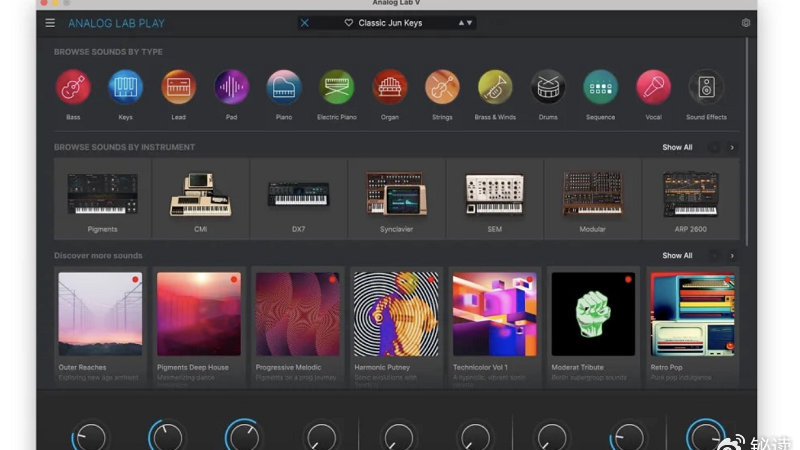Viewport: 800px width, 450px height.
Task: Browse the Drums sound type
Action: coord(548,88)
